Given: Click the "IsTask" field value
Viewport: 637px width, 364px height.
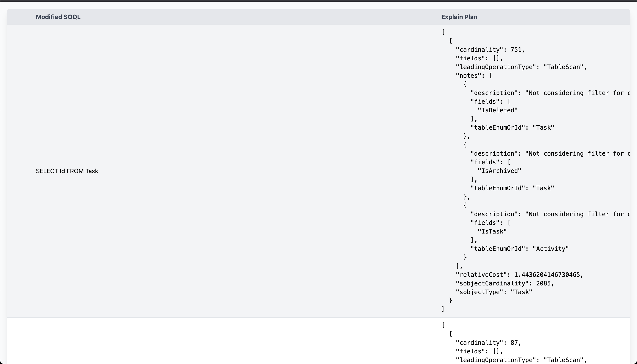Looking at the screenshot, I should pyautogui.click(x=492, y=231).
